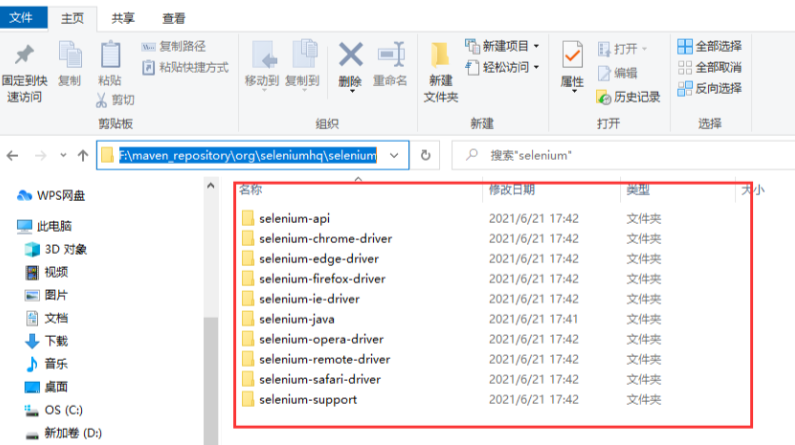Sort by 名称 (Name) column
795x445 pixels.
coord(250,190)
